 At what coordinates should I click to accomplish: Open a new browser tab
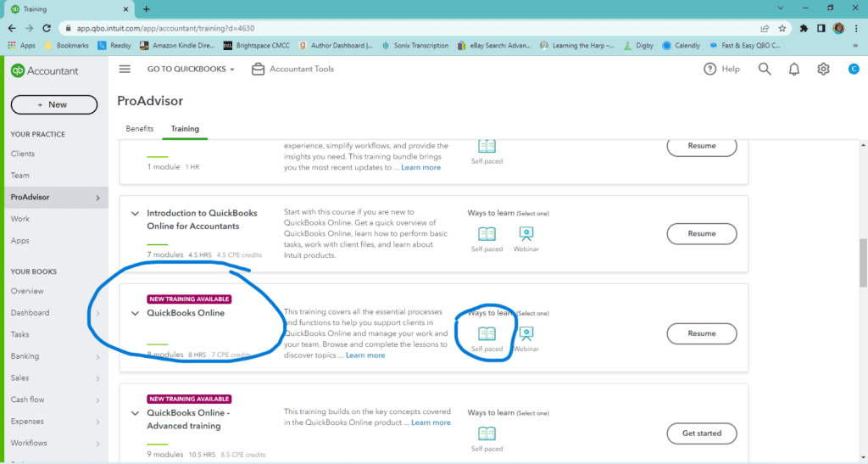[146, 8]
